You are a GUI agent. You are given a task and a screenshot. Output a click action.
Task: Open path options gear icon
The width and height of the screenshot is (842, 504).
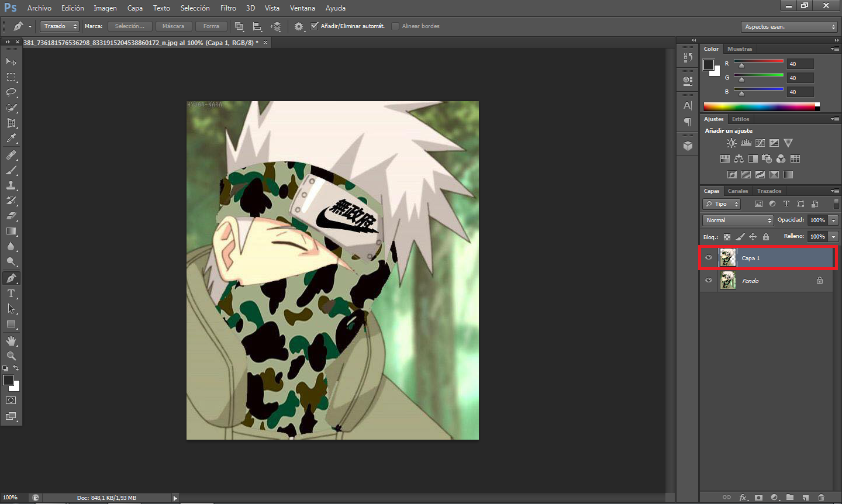click(x=299, y=26)
